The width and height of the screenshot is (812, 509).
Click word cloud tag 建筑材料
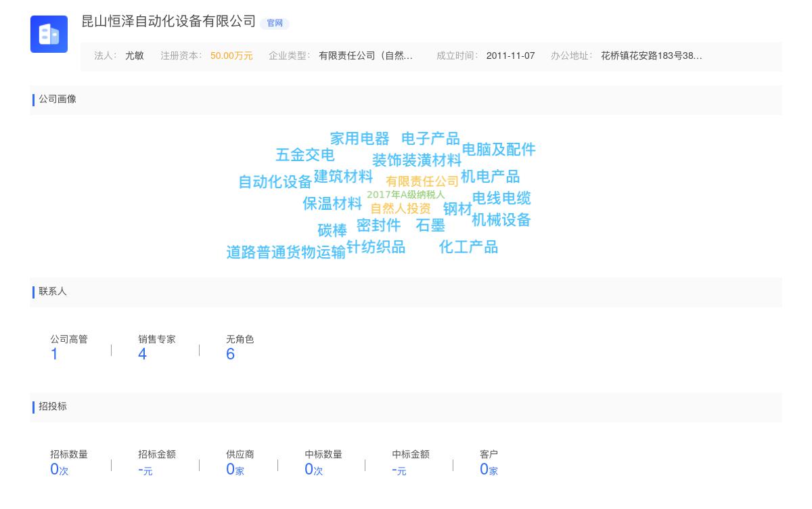[x=344, y=177]
